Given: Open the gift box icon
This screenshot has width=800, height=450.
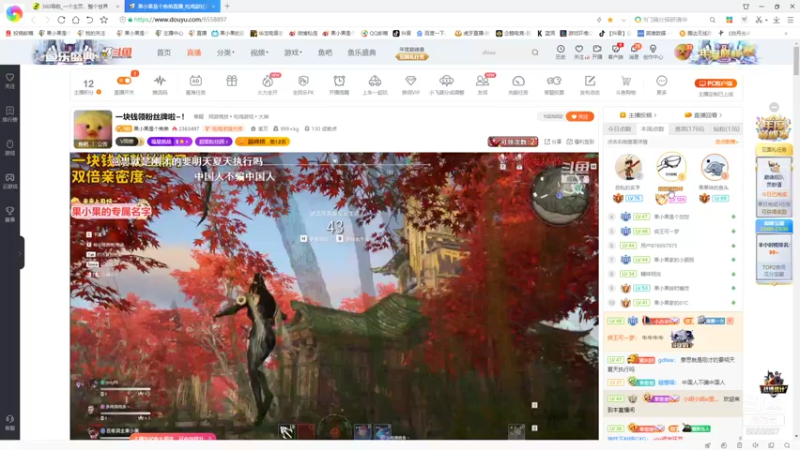Looking at the screenshot, I should point(232,81).
